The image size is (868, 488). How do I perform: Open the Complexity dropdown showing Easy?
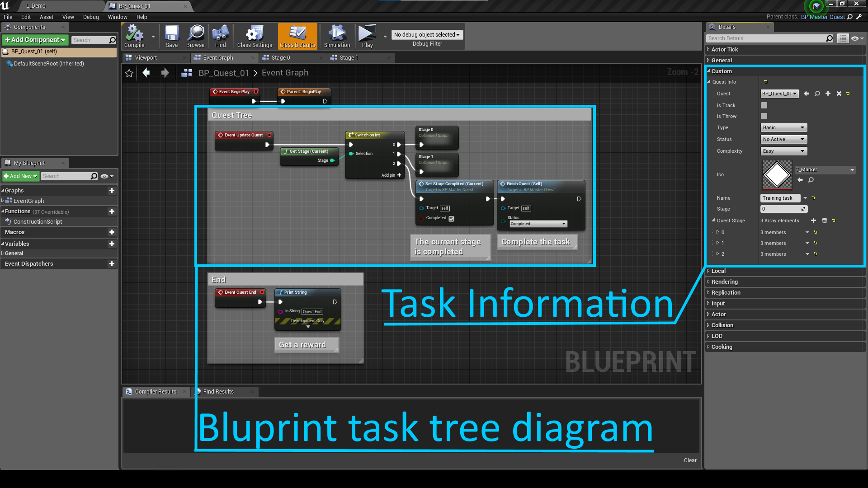[784, 151]
